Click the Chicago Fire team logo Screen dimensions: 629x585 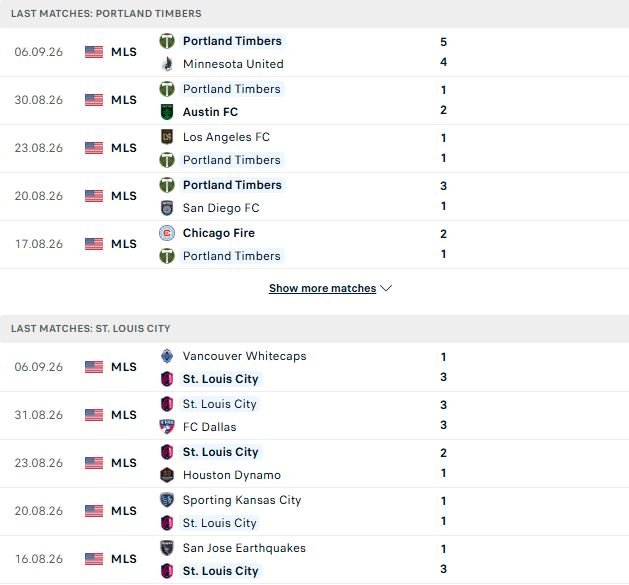tap(167, 233)
